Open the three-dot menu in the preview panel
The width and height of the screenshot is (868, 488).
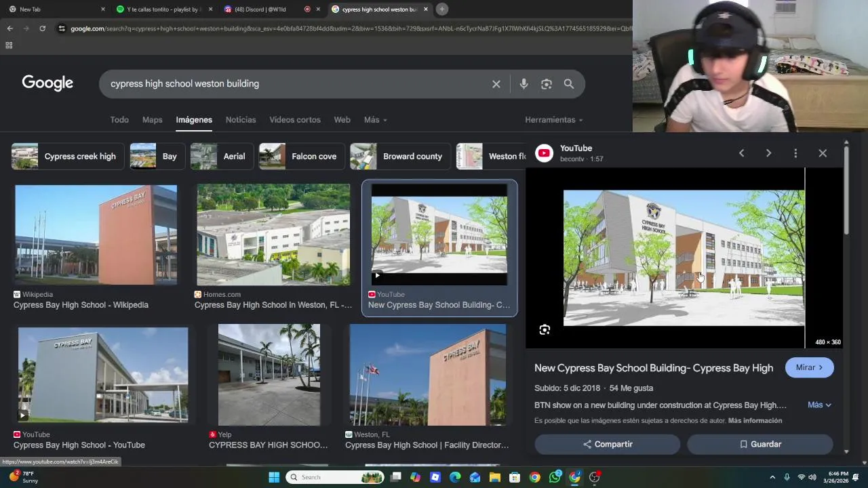pos(795,153)
